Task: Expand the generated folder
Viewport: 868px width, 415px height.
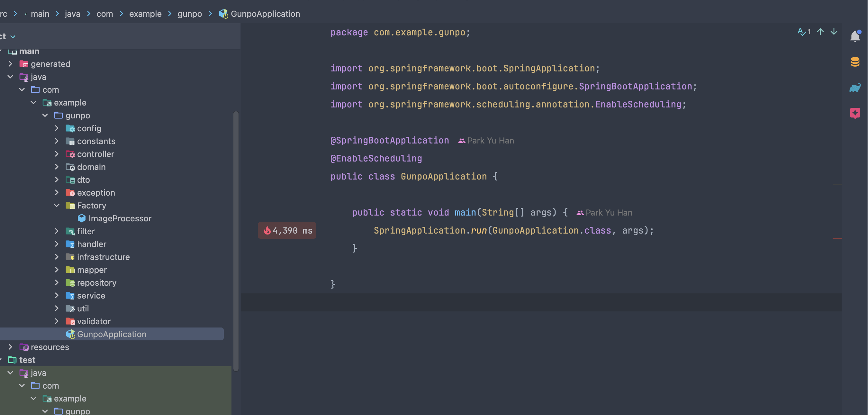Action: 10,64
